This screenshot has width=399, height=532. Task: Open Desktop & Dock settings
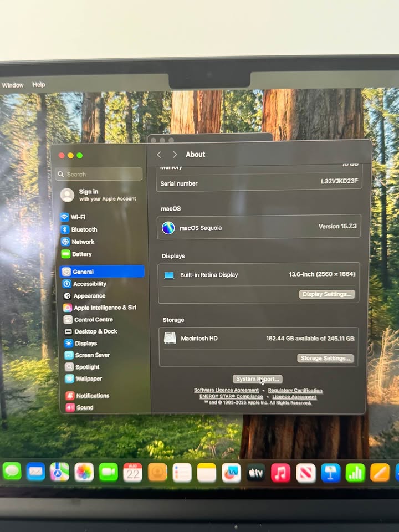pyautogui.click(x=90, y=331)
